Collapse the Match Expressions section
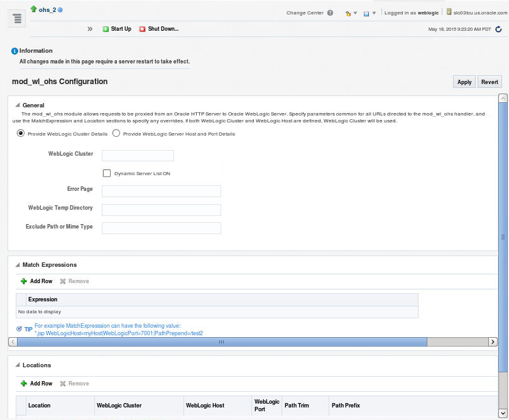This screenshot has height=420, width=509. coord(18,265)
